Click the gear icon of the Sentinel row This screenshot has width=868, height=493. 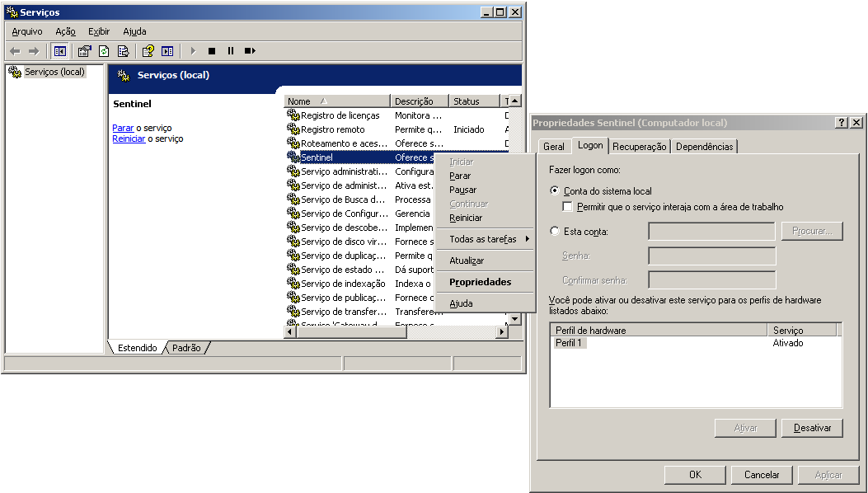coord(293,157)
